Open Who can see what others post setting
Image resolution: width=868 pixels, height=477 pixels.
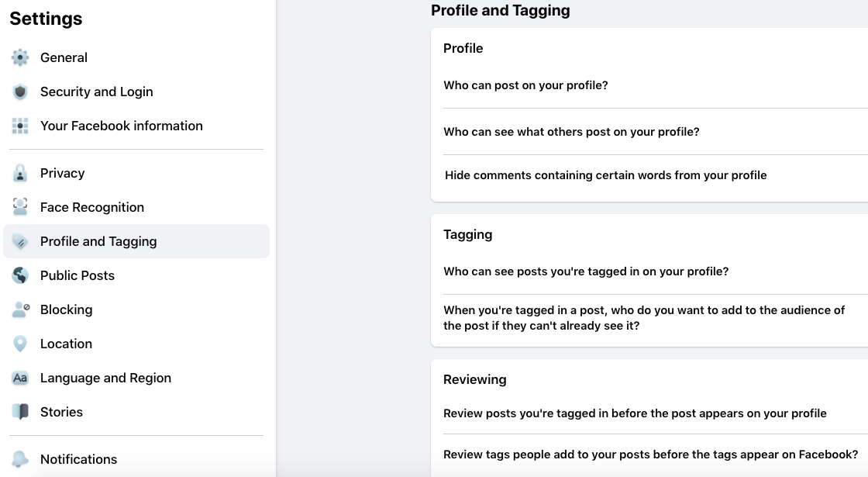point(571,132)
